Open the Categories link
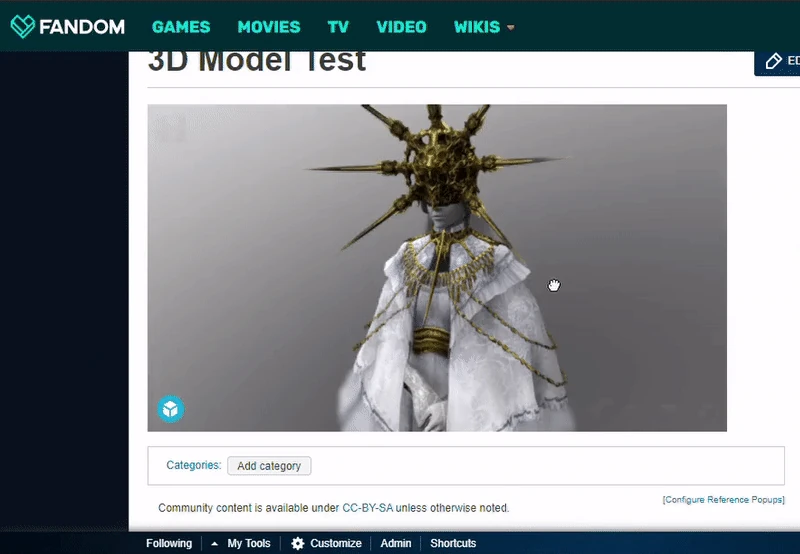This screenshot has height=554, width=800. [x=193, y=465]
